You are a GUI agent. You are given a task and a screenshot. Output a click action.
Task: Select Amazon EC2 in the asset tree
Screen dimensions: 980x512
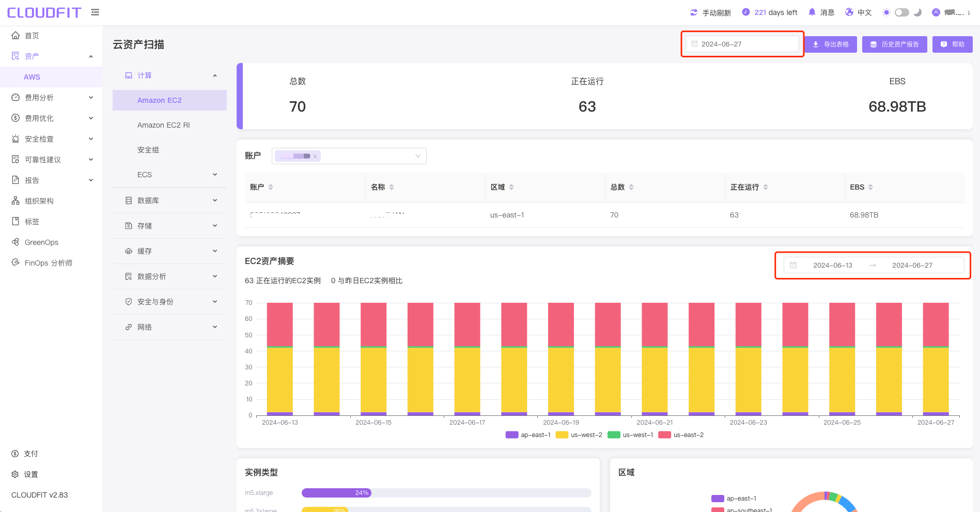(169, 100)
